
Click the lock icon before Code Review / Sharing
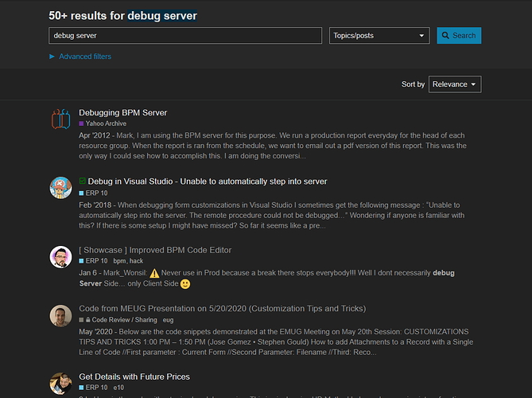point(88,320)
